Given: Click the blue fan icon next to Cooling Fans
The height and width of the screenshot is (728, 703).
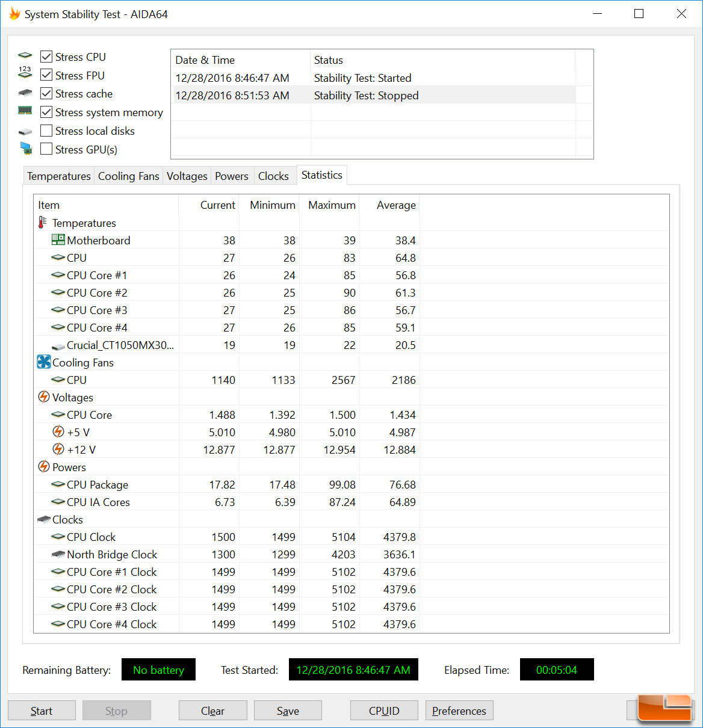Looking at the screenshot, I should (x=44, y=362).
